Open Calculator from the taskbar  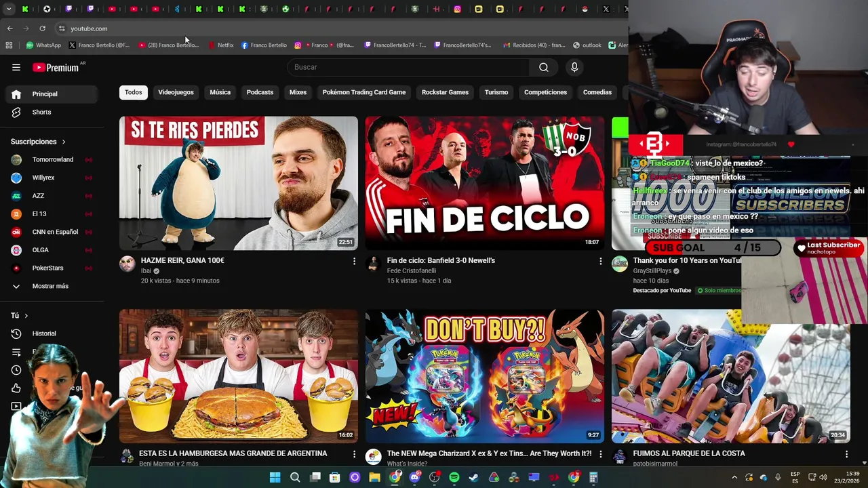click(x=593, y=477)
